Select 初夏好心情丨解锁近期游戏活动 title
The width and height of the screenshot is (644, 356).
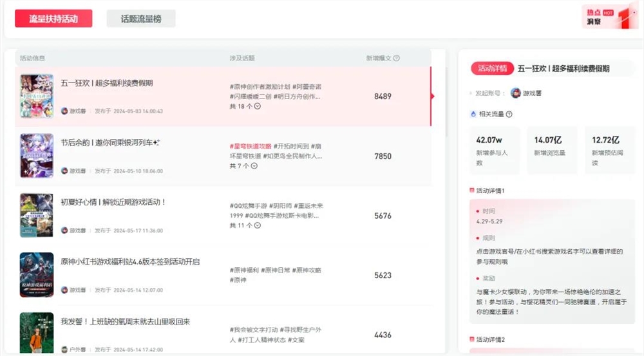pyautogui.click(x=113, y=202)
